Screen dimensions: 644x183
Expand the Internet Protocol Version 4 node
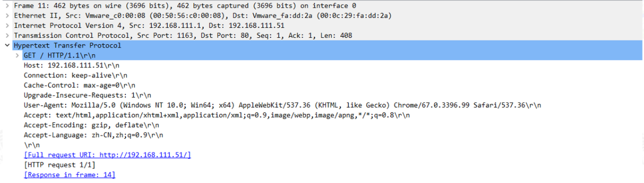(x=6, y=26)
